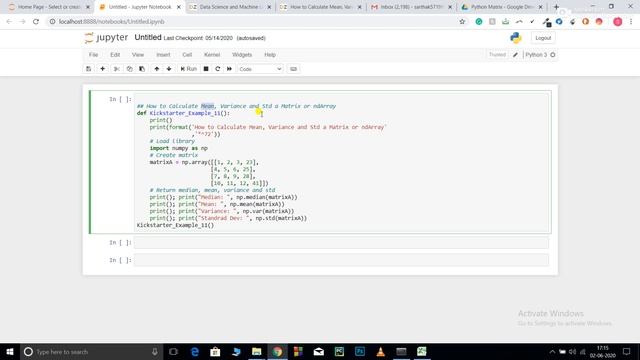The height and width of the screenshot is (360, 640).
Task: Open VLC media player from the taskbar
Action: [380, 351]
